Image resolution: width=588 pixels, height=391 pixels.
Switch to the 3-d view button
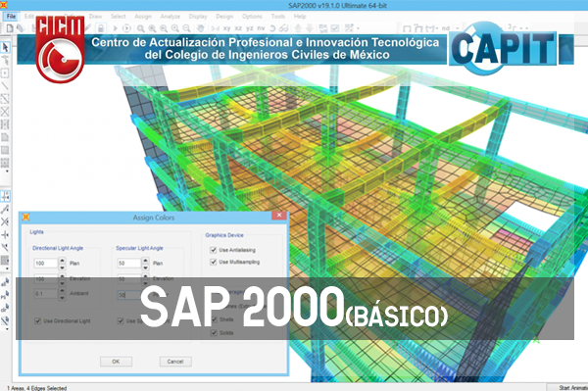tap(216, 28)
